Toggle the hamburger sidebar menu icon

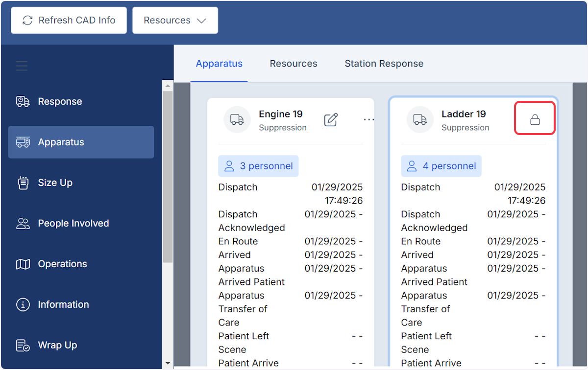click(22, 66)
